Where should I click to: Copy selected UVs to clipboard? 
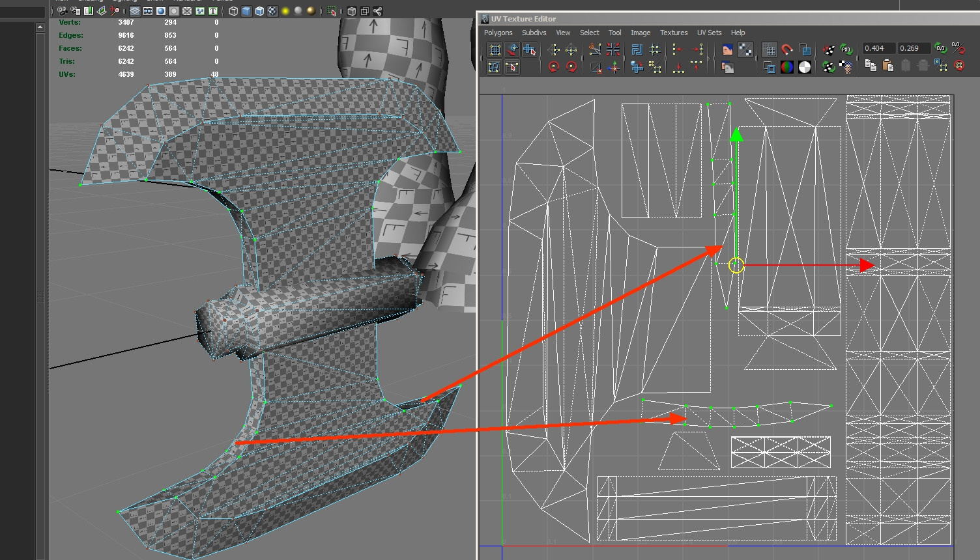[x=871, y=65]
